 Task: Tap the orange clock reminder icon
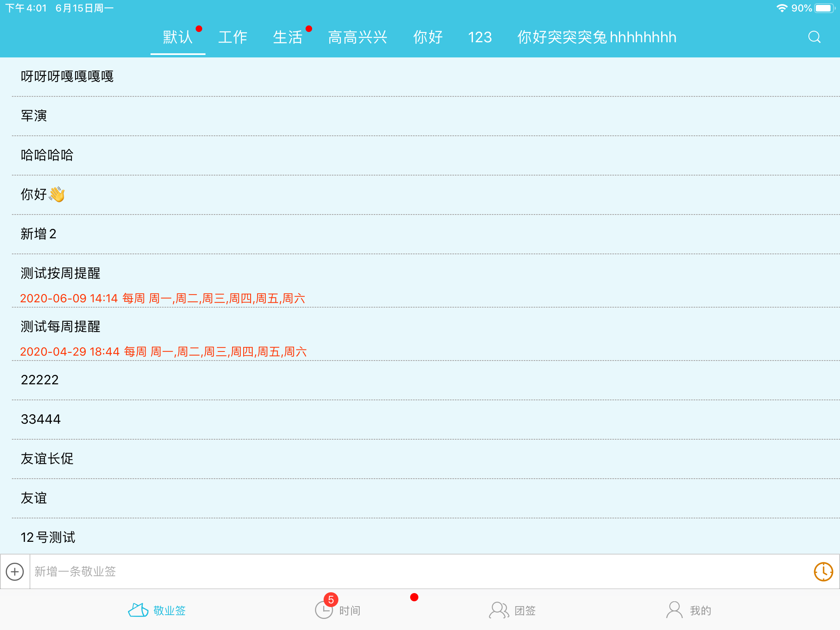pos(823,572)
